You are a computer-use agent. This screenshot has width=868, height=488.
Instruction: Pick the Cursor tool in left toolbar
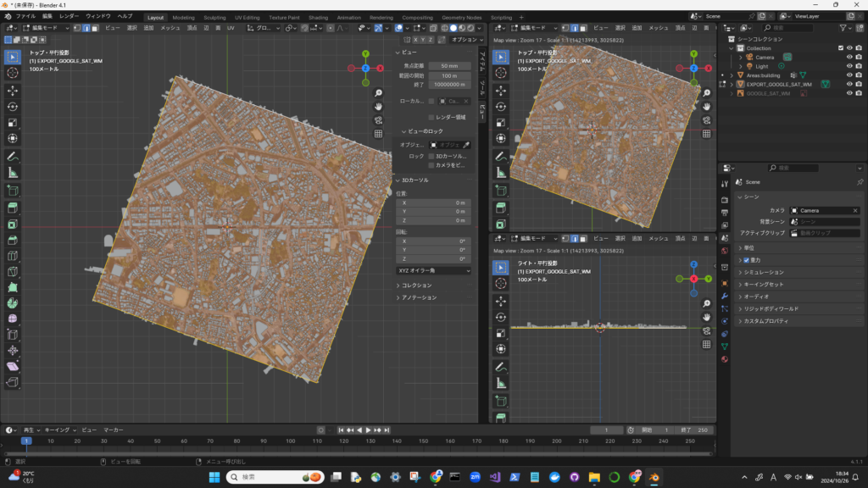coord(13,74)
